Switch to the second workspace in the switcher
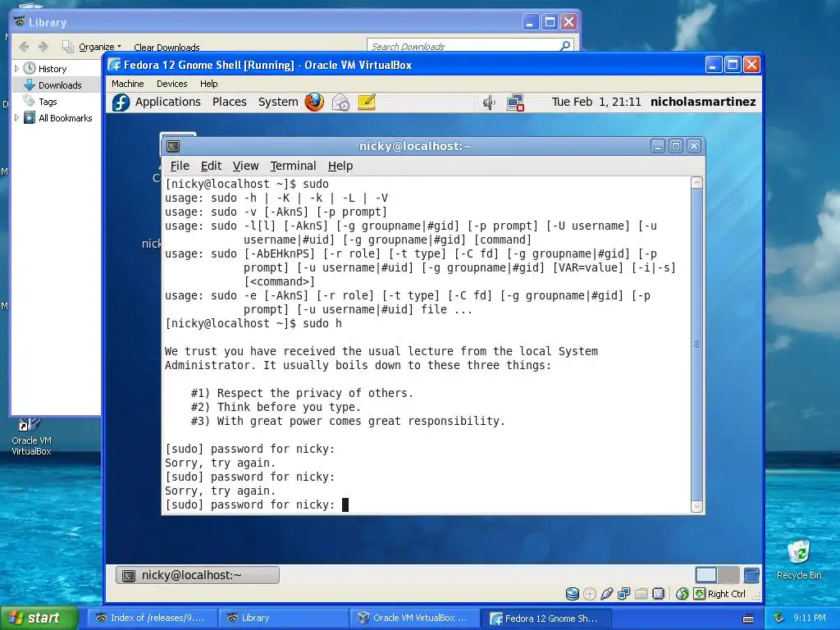 point(728,575)
